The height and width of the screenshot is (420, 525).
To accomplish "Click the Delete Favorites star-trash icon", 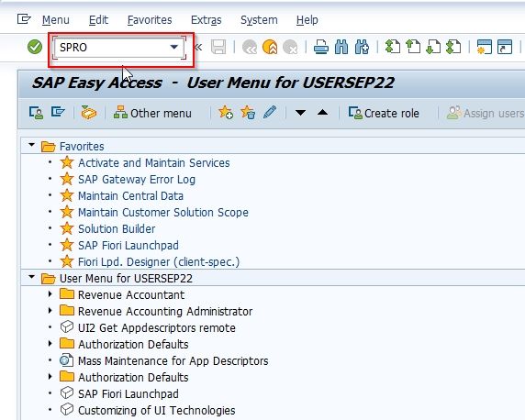I will pyautogui.click(x=248, y=113).
